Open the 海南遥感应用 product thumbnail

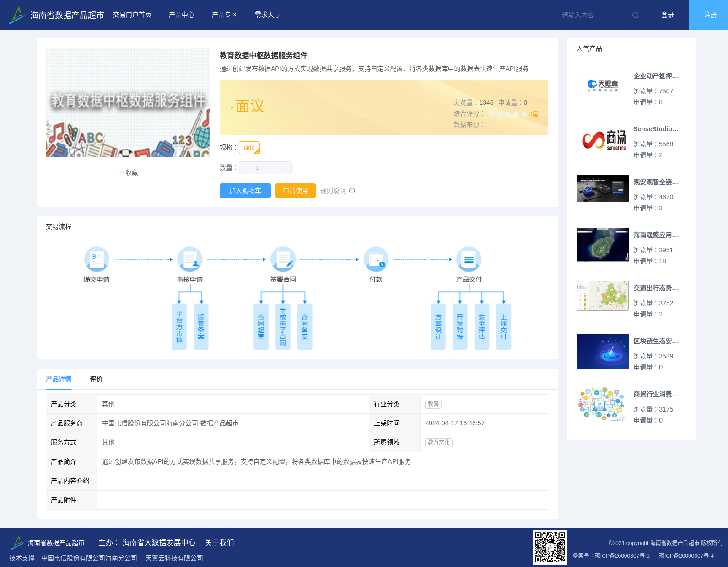tap(603, 245)
